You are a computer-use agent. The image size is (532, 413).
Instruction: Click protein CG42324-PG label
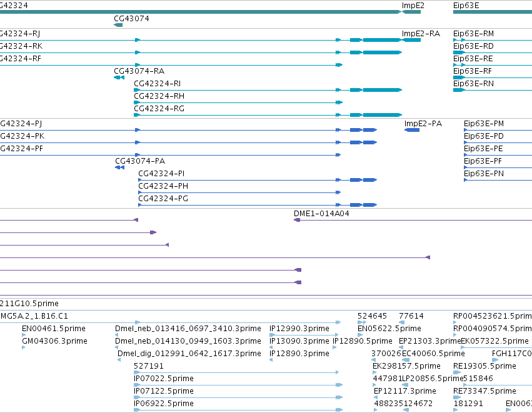click(163, 199)
